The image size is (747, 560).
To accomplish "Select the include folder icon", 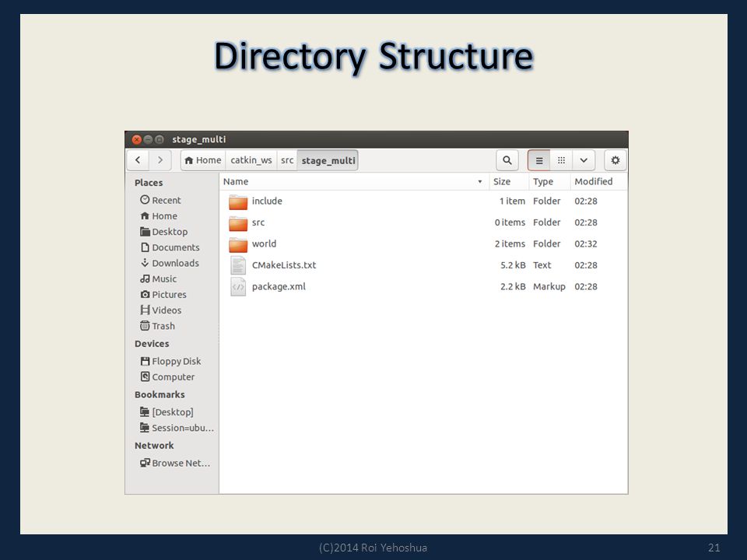I will click(x=238, y=202).
